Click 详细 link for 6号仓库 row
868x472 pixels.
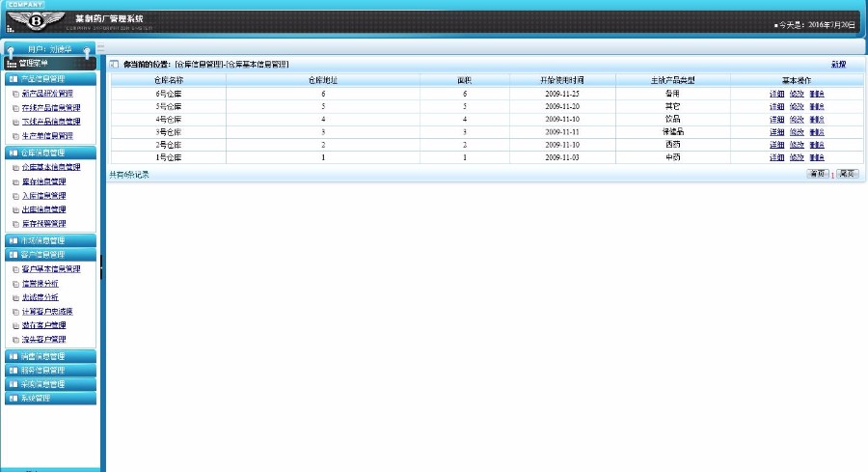[776, 94]
